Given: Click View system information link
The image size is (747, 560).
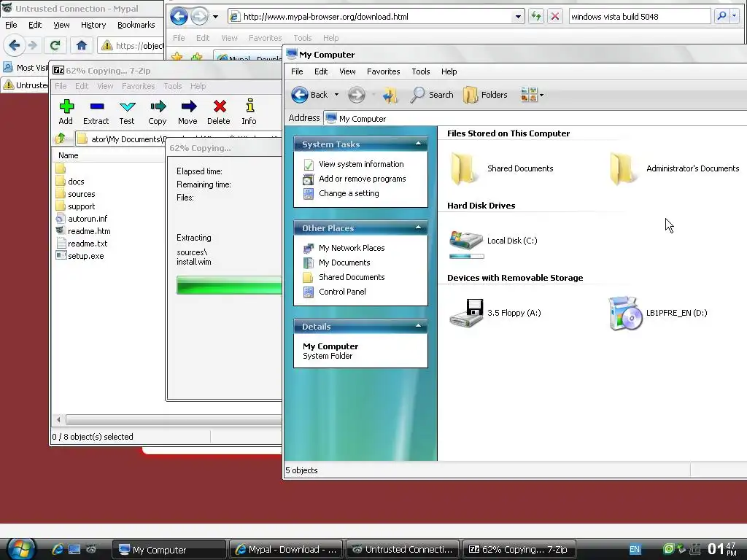Looking at the screenshot, I should coord(361,164).
